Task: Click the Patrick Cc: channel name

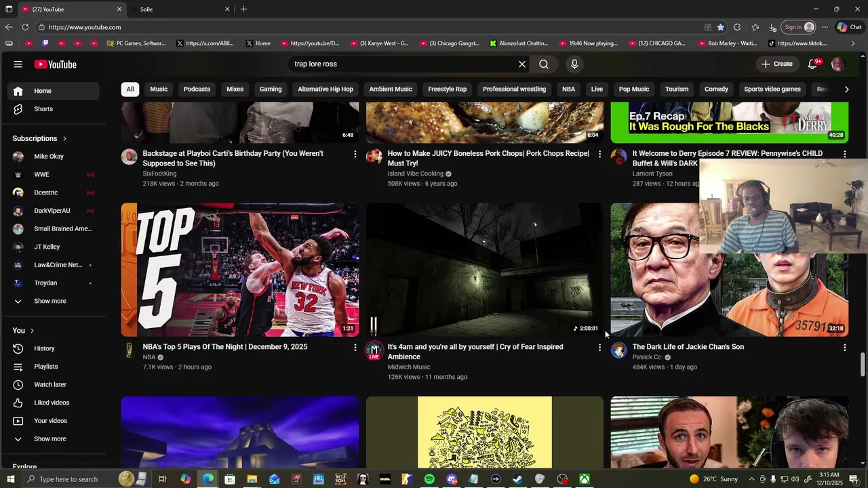Action: pyautogui.click(x=648, y=357)
